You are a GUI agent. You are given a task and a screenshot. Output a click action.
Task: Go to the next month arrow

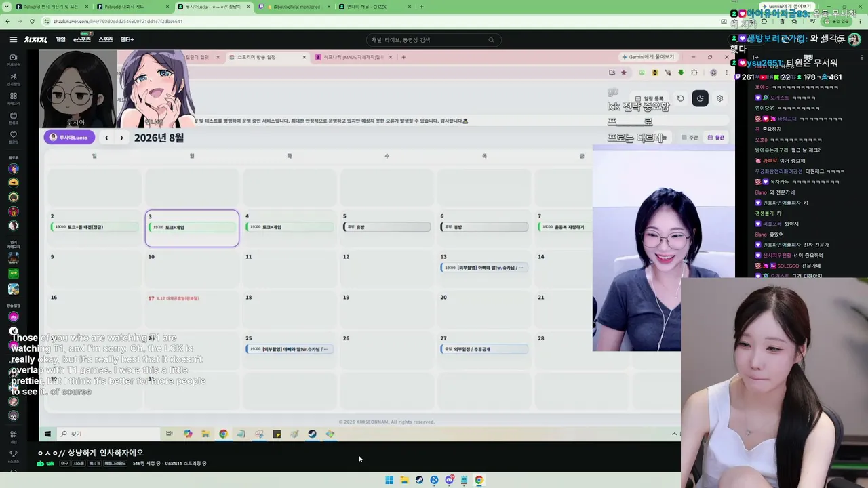pyautogui.click(x=121, y=138)
